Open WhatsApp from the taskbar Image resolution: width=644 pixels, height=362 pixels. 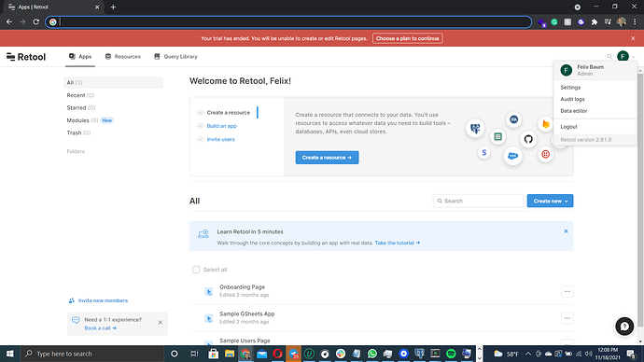point(372,354)
